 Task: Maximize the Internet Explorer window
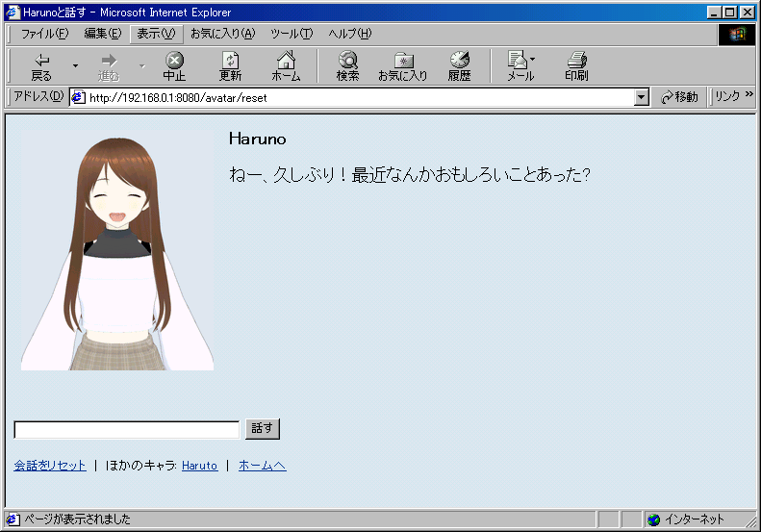(729, 13)
